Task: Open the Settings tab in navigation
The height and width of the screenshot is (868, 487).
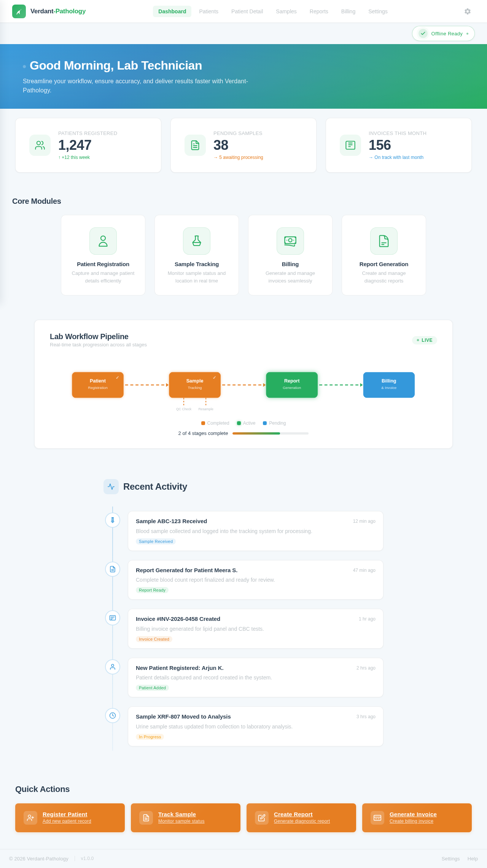Action: 378,11
